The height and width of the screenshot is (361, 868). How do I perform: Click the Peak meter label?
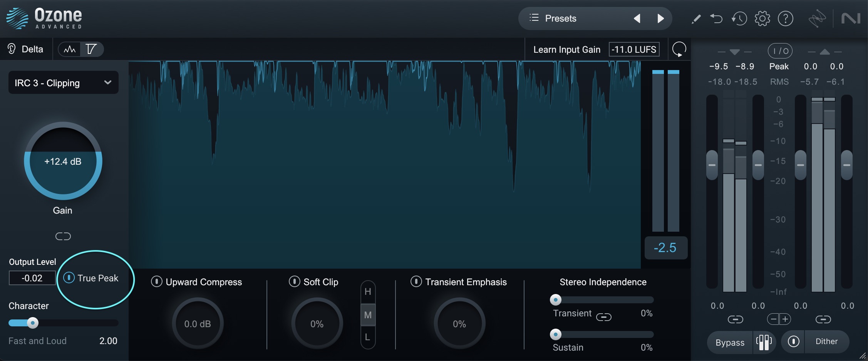click(779, 67)
